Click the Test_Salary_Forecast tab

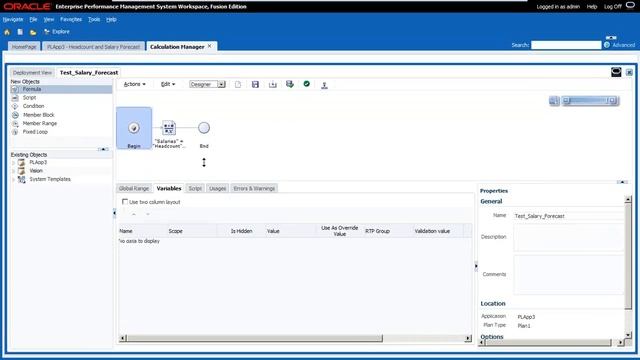pos(89,73)
